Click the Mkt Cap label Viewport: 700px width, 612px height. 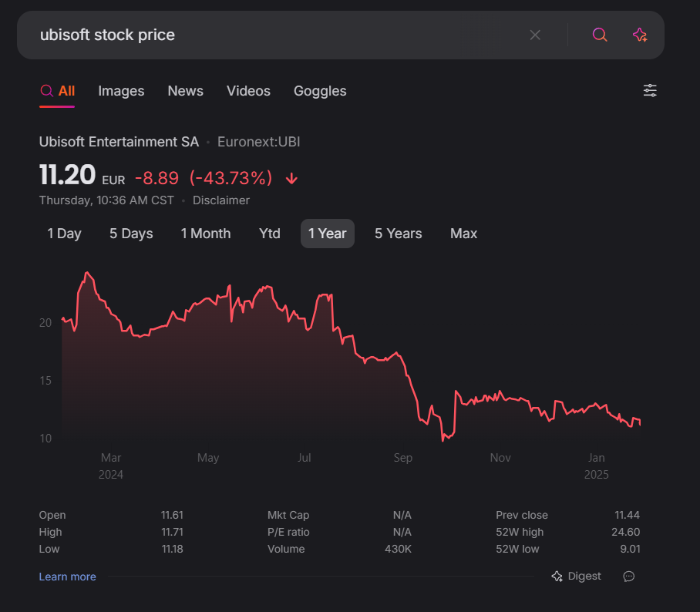(288, 515)
